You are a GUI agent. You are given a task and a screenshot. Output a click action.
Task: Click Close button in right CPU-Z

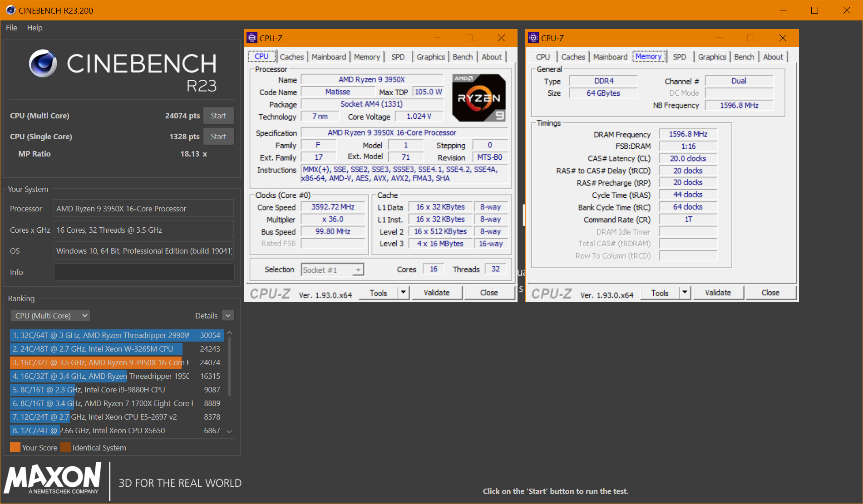point(770,293)
